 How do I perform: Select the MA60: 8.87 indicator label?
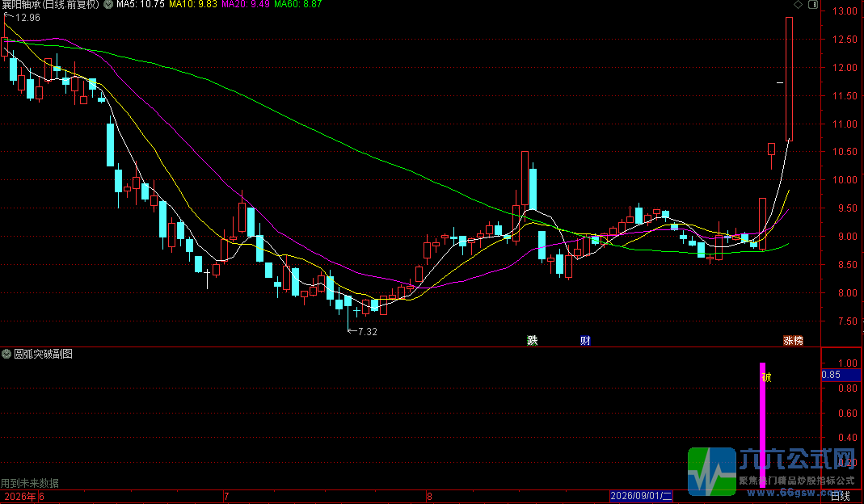click(298, 4)
